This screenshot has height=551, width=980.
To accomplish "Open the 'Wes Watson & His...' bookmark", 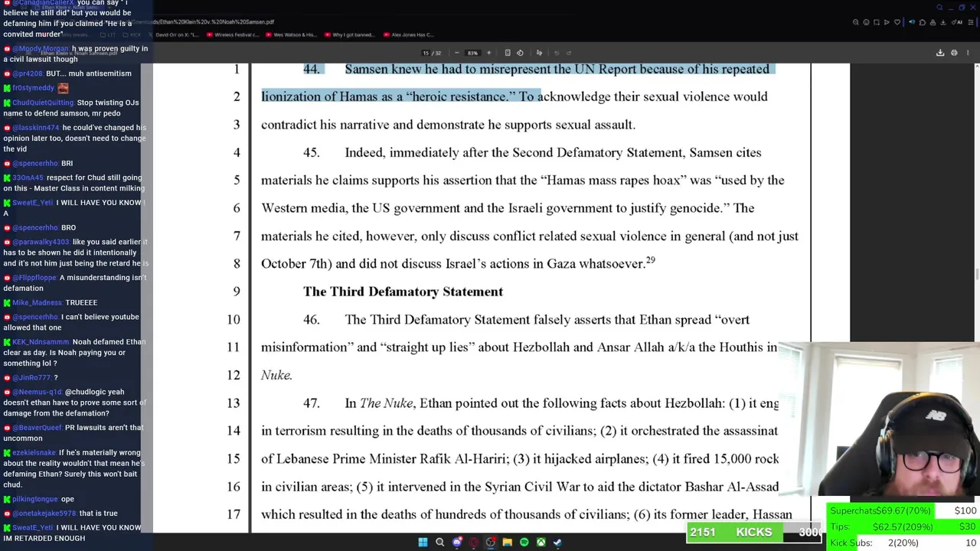I will click(x=290, y=34).
